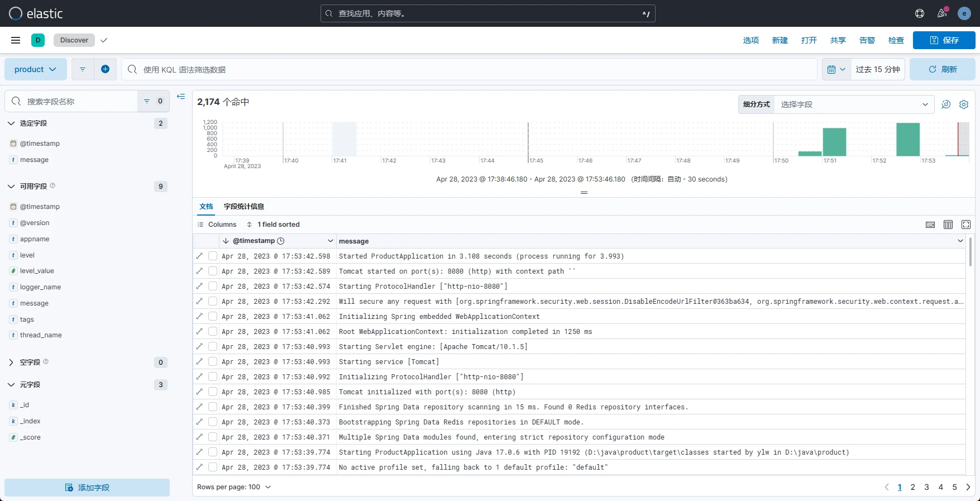Select checkbox for Initializing Spring embedded row
Screen dimensions: 980x501
(x=213, y=316)
